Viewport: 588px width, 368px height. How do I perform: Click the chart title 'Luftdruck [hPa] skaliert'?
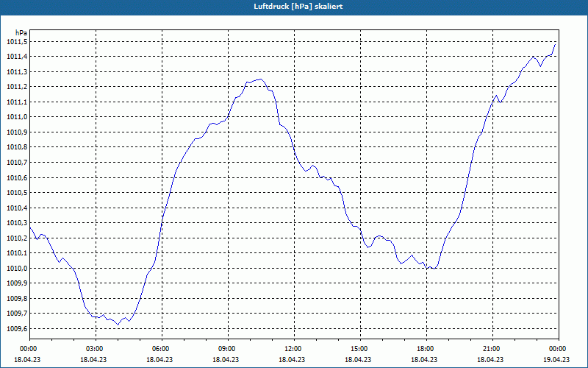pos(298,7)
